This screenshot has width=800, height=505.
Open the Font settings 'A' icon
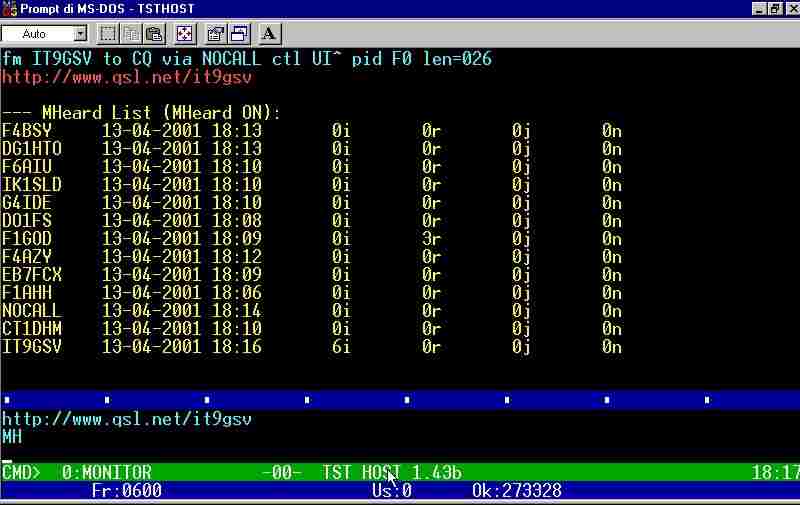click(x=269, y=34)
